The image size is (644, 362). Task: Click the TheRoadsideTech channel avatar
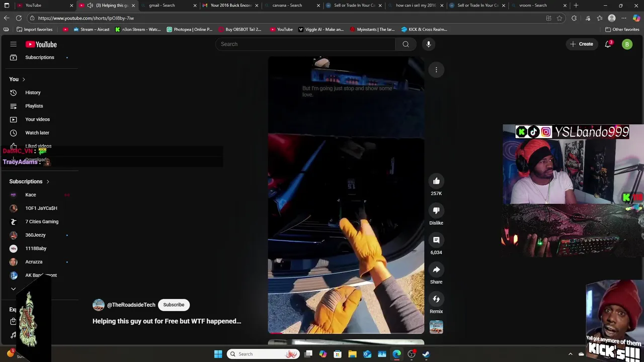99,305
